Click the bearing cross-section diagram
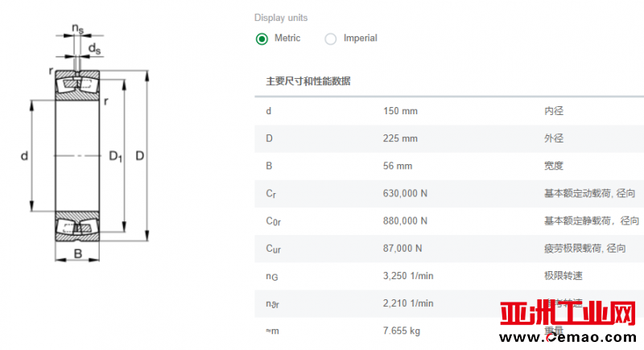644x350 pixels. coord(85,142)
